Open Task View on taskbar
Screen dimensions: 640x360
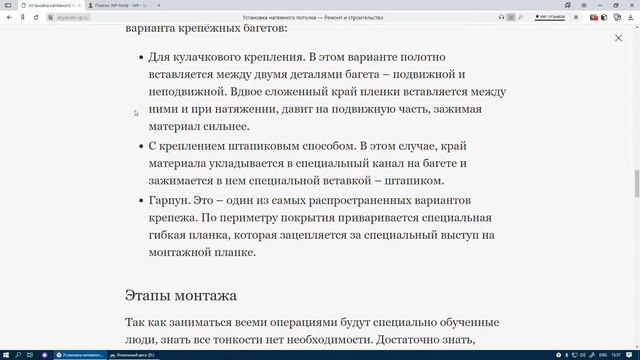point(30,355)
